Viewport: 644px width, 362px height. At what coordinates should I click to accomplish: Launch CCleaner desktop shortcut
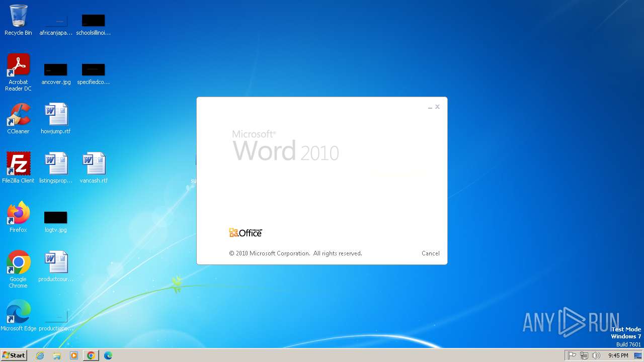18,119
